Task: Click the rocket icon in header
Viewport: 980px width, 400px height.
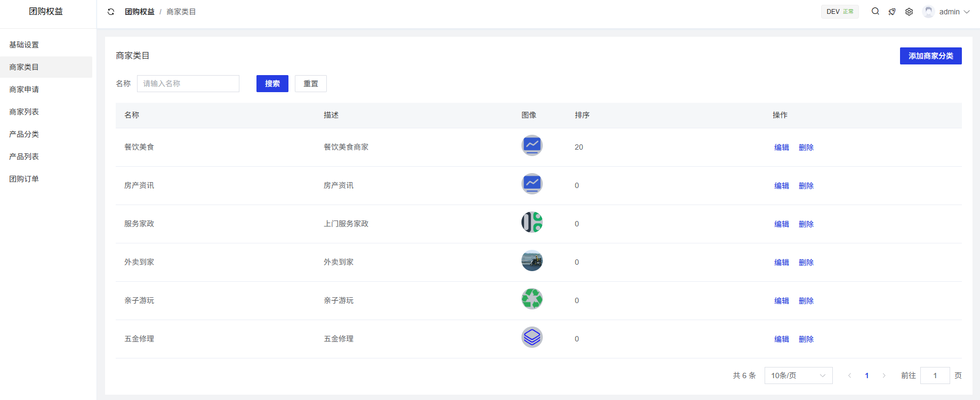Action: tap(892, 12)
